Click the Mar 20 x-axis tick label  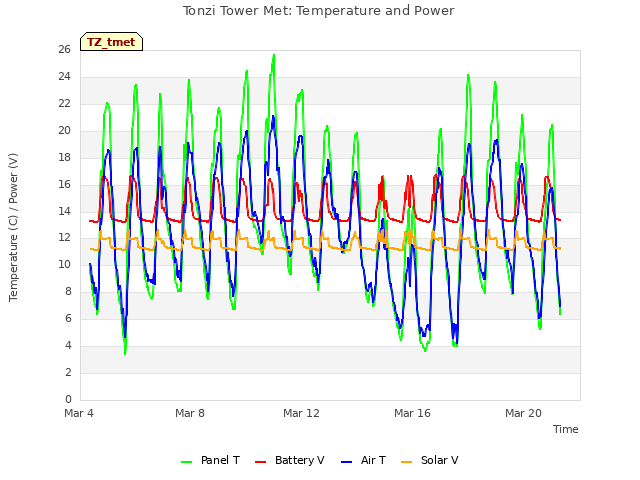point(523,413)
